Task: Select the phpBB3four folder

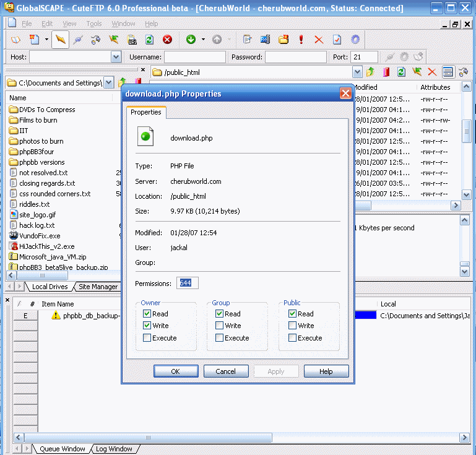Action: click(37, 152)
